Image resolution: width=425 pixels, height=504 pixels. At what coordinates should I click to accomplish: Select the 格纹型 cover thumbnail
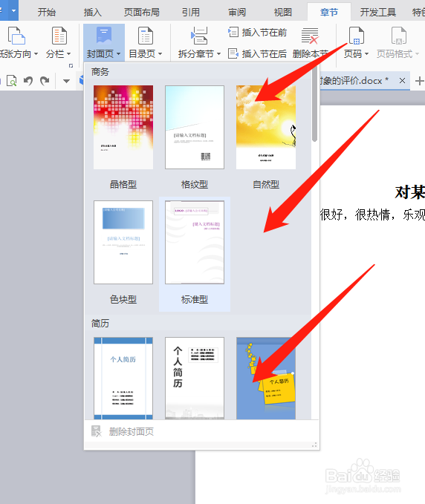(195, 127)
